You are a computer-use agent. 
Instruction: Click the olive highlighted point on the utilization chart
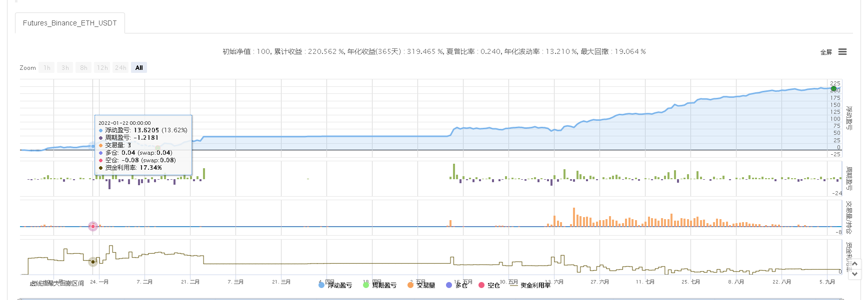[92, 262]
